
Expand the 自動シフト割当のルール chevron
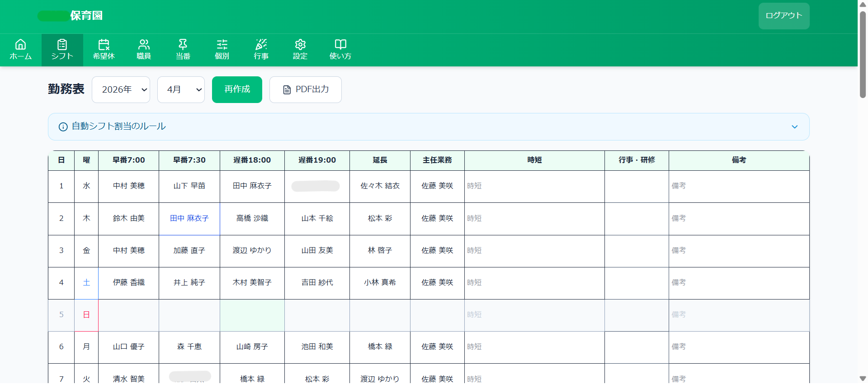pos(795,127)
